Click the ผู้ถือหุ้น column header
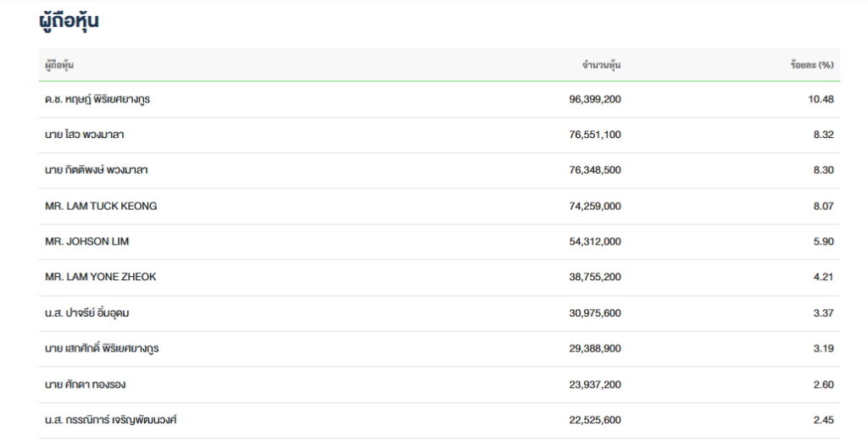868x442 pixels. pos(59,64)
